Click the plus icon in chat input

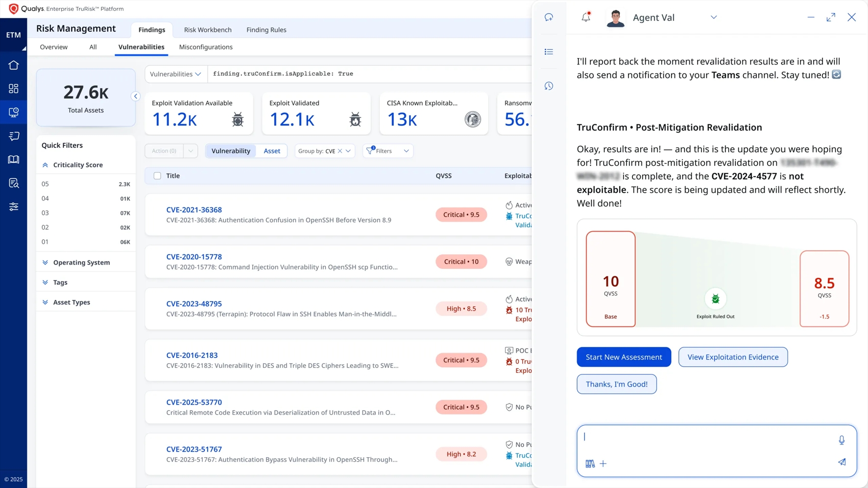[x=603, y=464]
